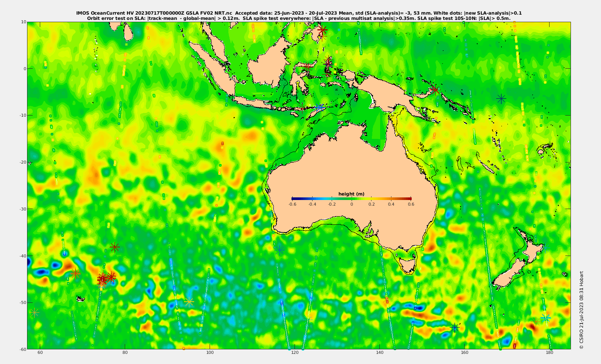Click the longitude axis label '60'
This screenshot has height=364, width=601.
tap(40, 352)
